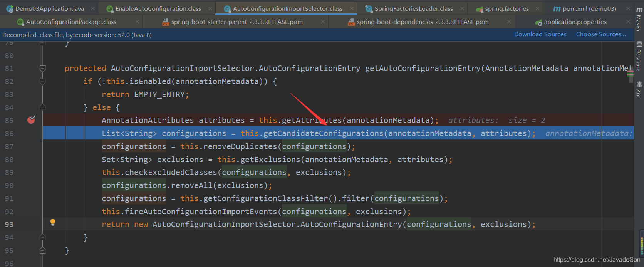Collapse if block fold at line 82

click(43, 82)
